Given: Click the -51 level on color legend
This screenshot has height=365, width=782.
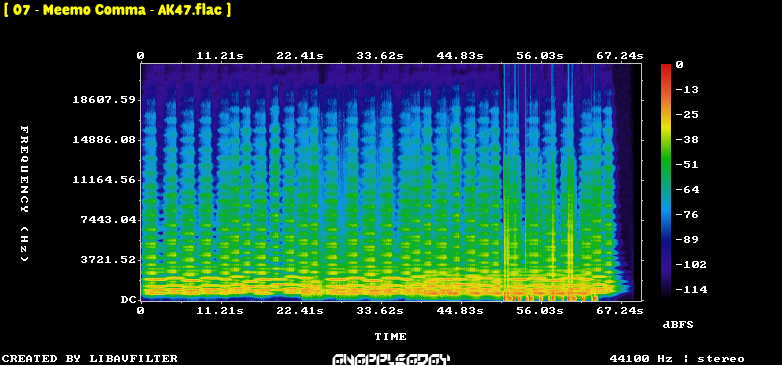Looking at the screenshot, I should (688, 165).
